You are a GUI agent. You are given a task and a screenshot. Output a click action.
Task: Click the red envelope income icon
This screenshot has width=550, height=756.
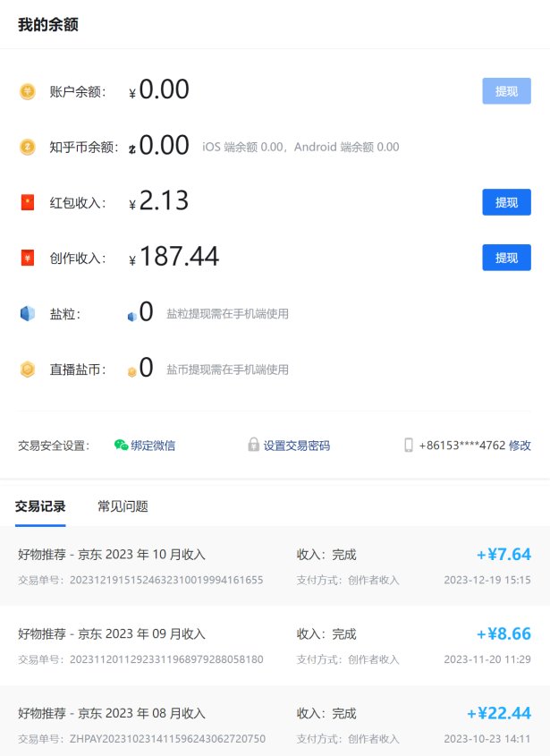28,202
